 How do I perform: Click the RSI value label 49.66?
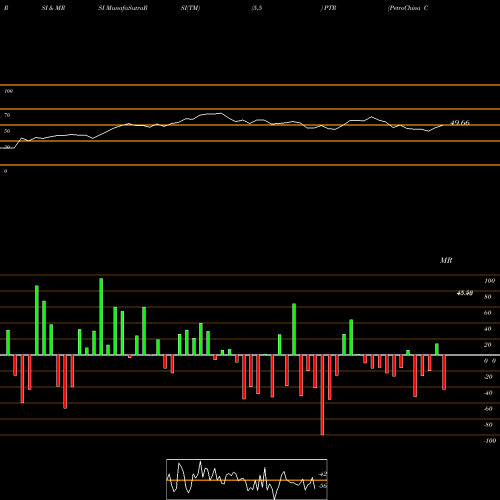click(460, 123)
